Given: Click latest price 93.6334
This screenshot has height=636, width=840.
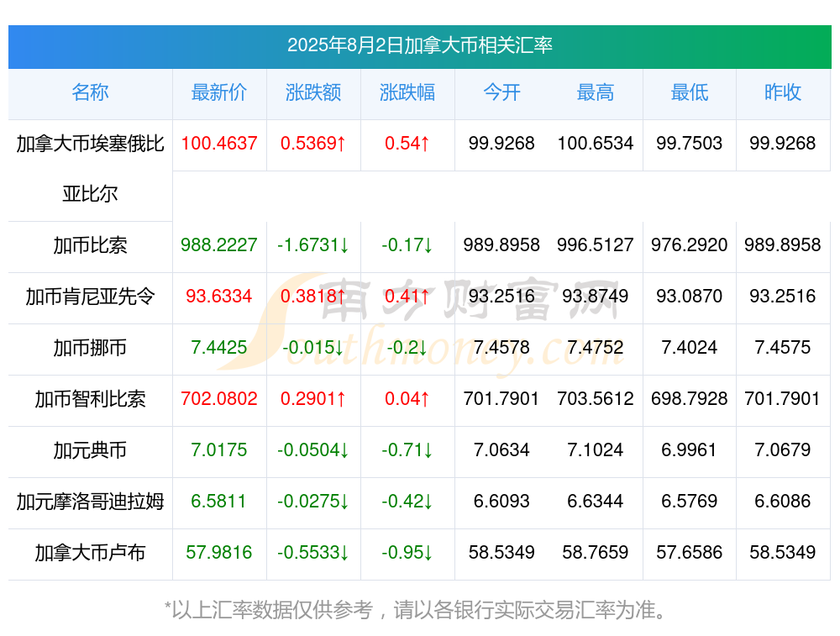Looking at the screenshot, I should (x=219, y=297).
